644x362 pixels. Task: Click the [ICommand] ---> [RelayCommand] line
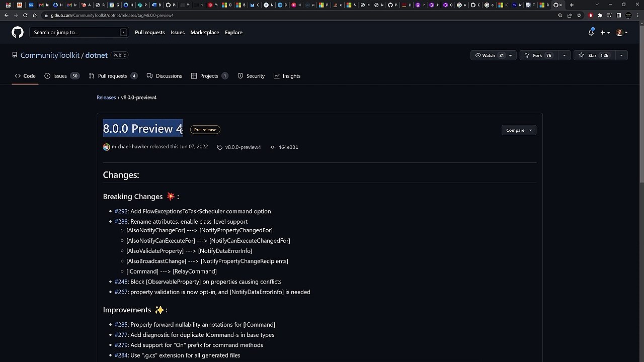tap(172, 271)
